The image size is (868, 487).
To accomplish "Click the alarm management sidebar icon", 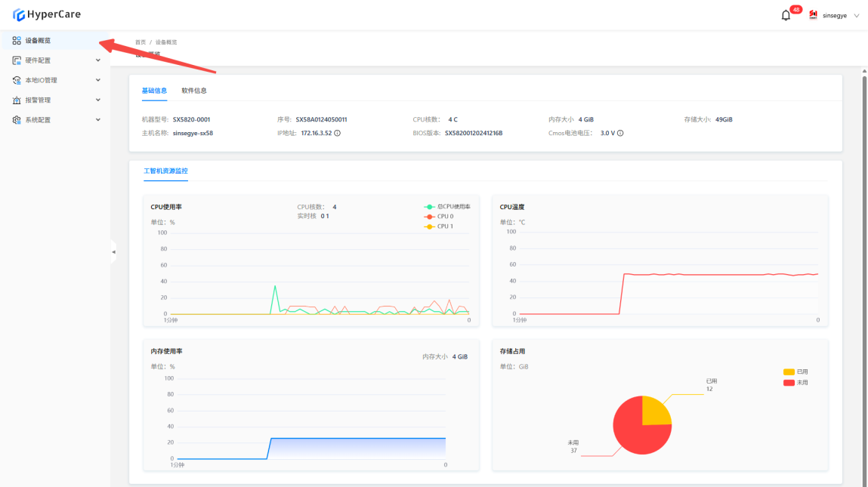I will click(x=17, y=100).
